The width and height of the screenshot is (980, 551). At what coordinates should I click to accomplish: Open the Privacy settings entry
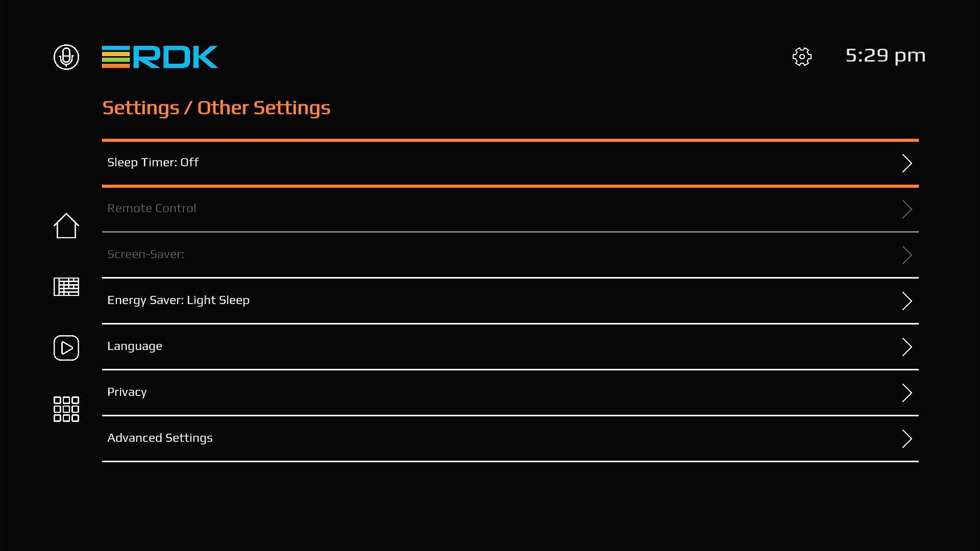(x=127, y=392)
